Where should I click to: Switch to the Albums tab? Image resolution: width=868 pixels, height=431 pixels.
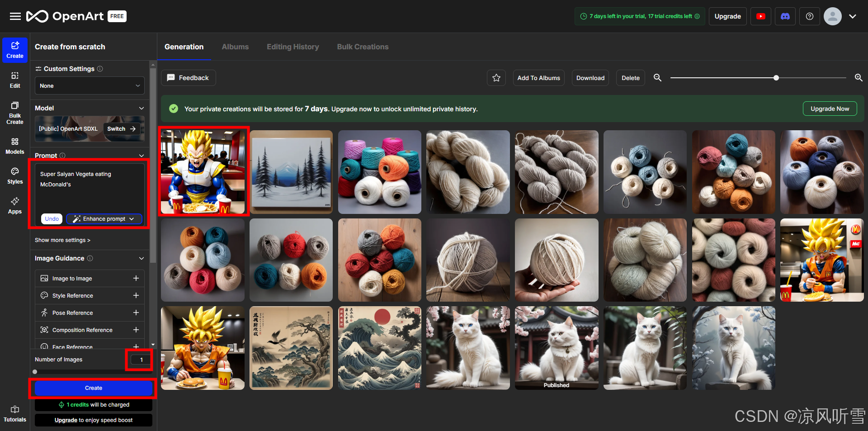[235, 47]
